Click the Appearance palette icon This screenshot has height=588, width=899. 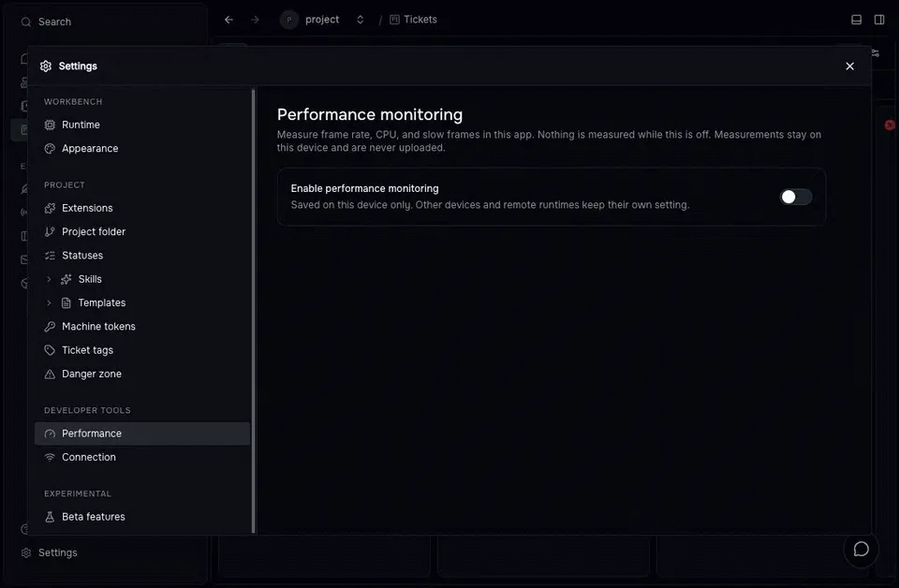coord(50,149)
